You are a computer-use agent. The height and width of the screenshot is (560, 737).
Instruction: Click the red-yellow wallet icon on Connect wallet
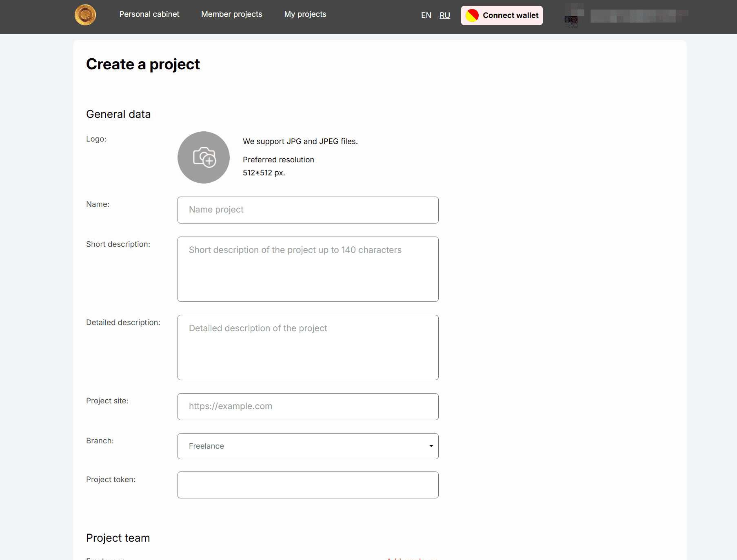[x=473, y=15]
